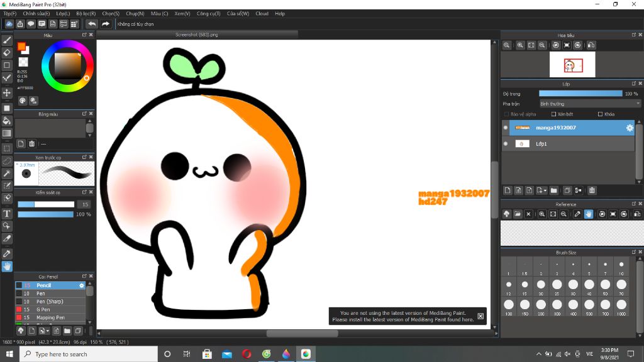
Task: Select eyedropper in Reference panel
Action: pos(577,214)
